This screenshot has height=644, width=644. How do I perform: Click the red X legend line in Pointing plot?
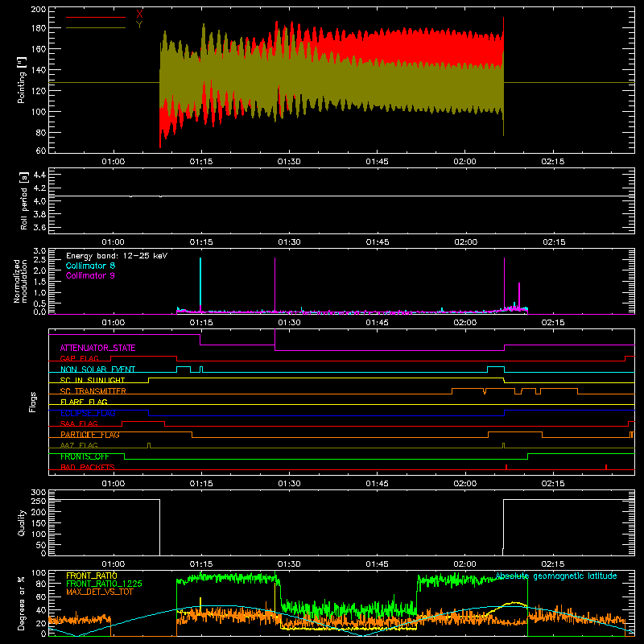click(x=96, y=17)
